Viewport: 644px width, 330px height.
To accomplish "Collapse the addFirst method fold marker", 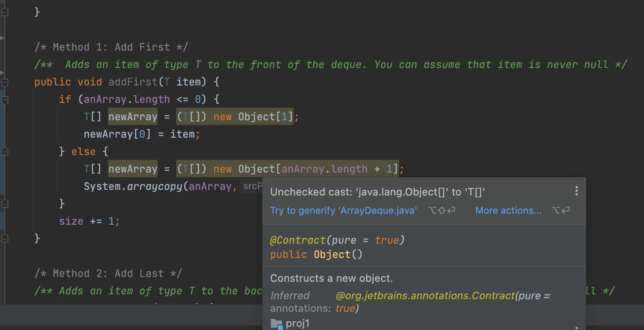I will [5, 83].
